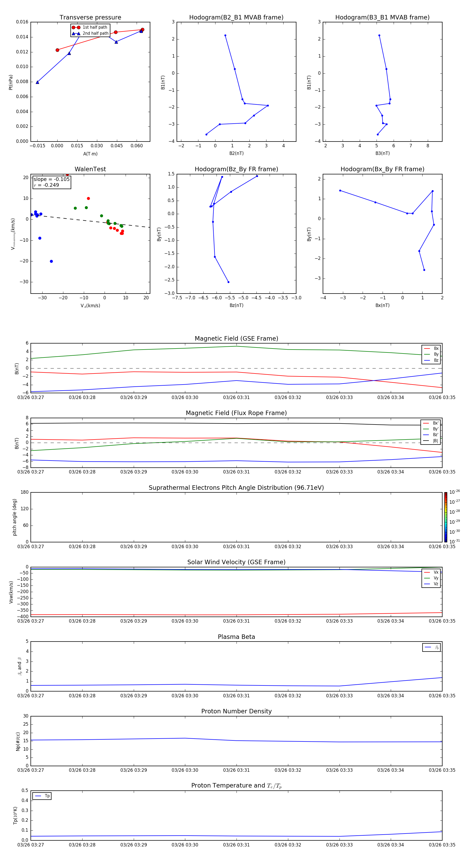The width and height of the screenshot is (473, 868).
Task: Click the blue triangle at the bottom of the 2nd half path
Action: coord(37,82)
